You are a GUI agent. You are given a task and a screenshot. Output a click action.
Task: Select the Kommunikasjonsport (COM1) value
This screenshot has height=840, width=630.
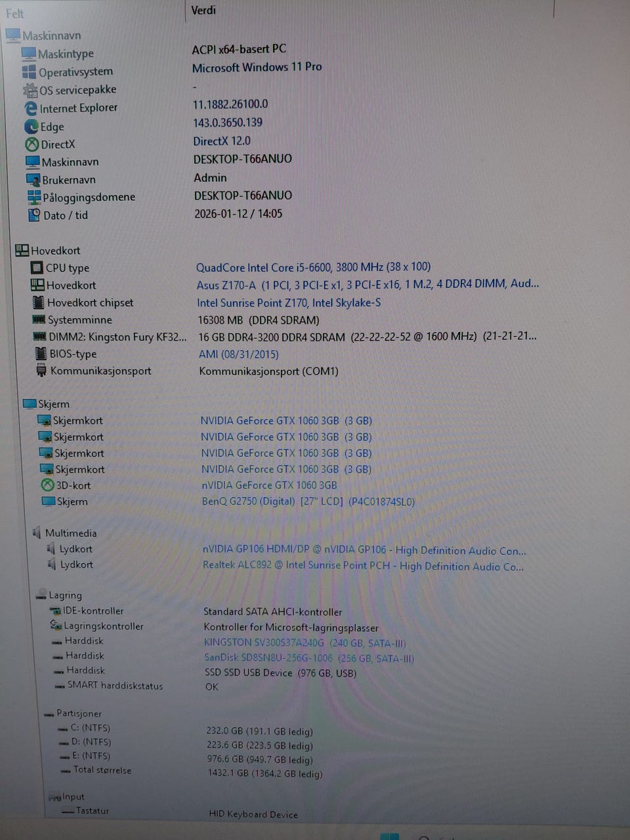[x=268, y=371]
